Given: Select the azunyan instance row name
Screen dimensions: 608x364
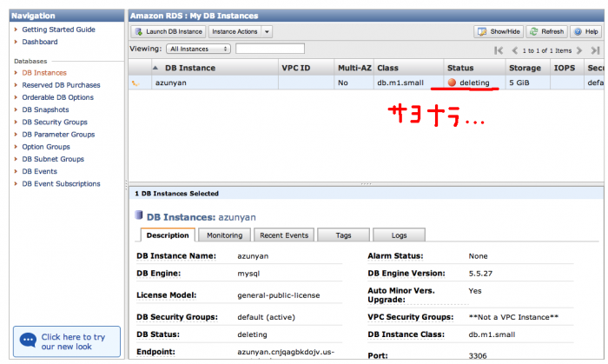Looking at the screenshot, I should click(170, 83).
